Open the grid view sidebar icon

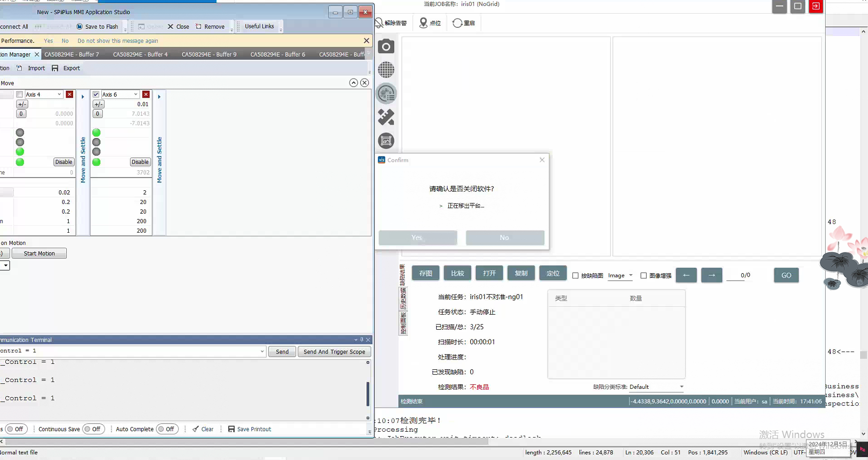pos(386,70)
